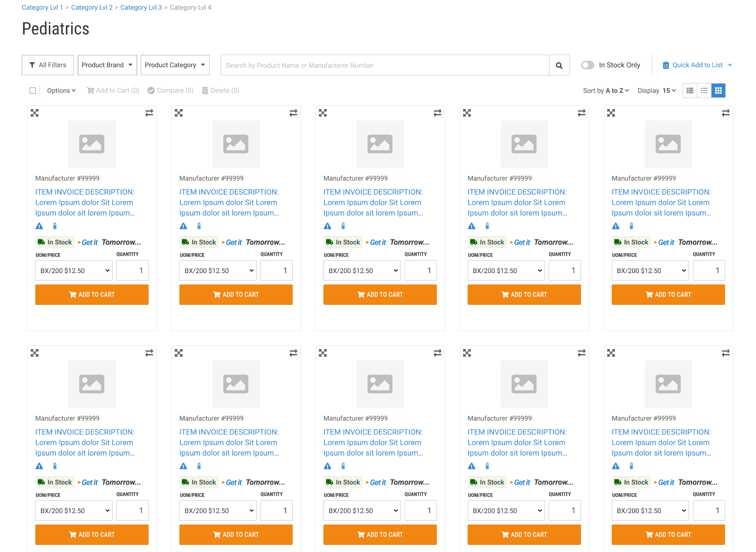The image size is (756, 552).
Task: Toggle the In Stock Only switch
Action: [x=587, y=65]
